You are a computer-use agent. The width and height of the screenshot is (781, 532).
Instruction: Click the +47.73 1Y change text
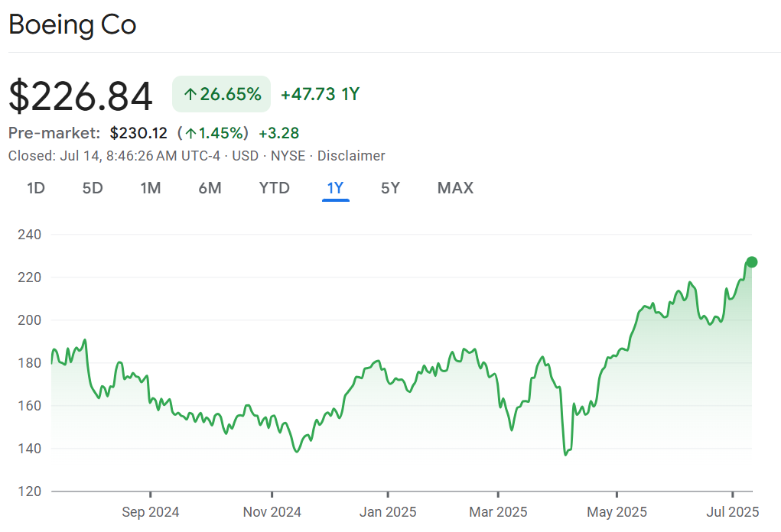pyautogui.click(x=321, y=94)
